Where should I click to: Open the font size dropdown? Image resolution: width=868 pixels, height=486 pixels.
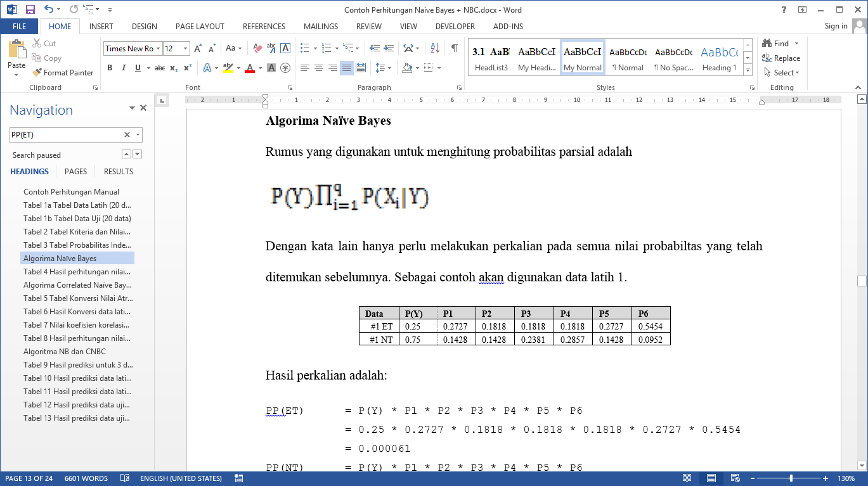(185, 49)
